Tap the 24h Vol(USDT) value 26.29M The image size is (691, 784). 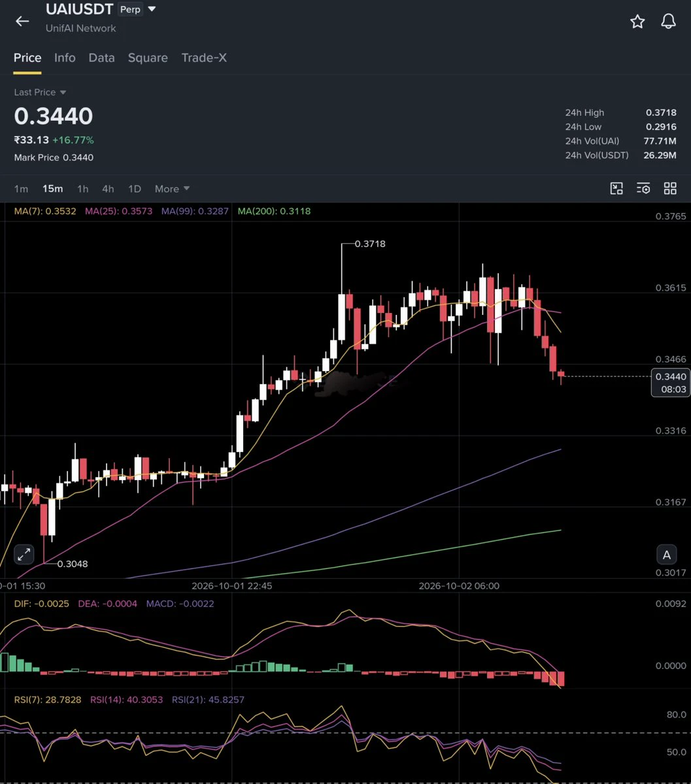(x=661, y=155)
